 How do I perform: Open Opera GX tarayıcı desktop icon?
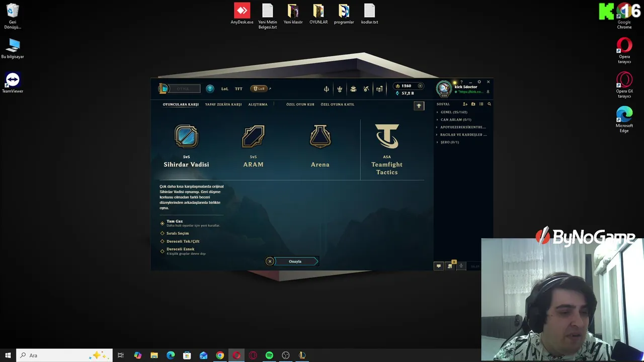pyautogui.click(x=624, y=83)
